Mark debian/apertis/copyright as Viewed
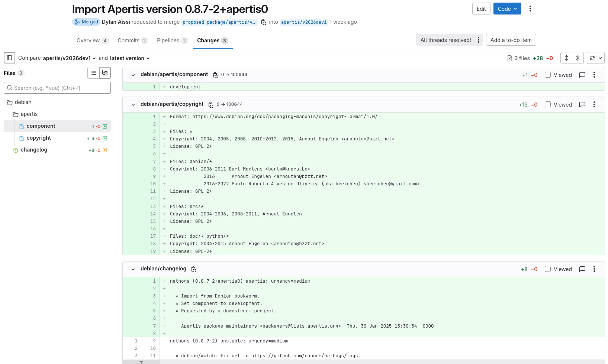Screen dimensions: 608x364 tap(548, 105)
